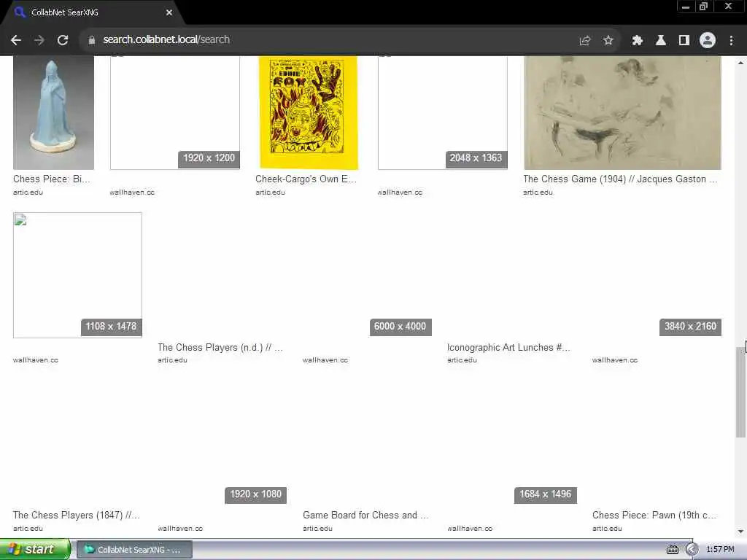Click wallhaven.cc under the 2048 x 1363 image
The height and width of the screenshot is (560, 747).
click(x=400, y=192)
